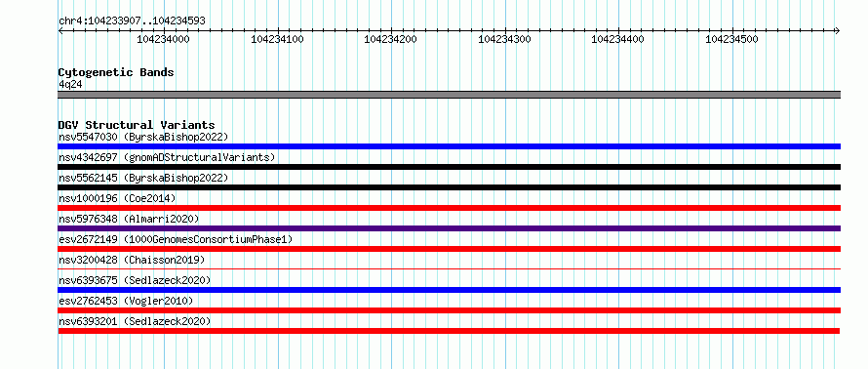Click ruler position 104234500
868x369 pixels.
point(732,39)
